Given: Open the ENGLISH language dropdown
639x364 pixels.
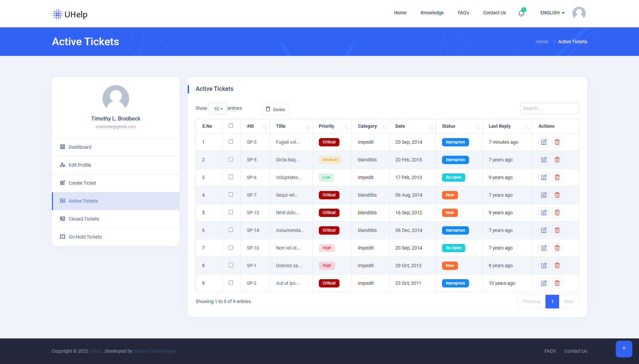Looking at the screenshot, I should tap(552, 13).
